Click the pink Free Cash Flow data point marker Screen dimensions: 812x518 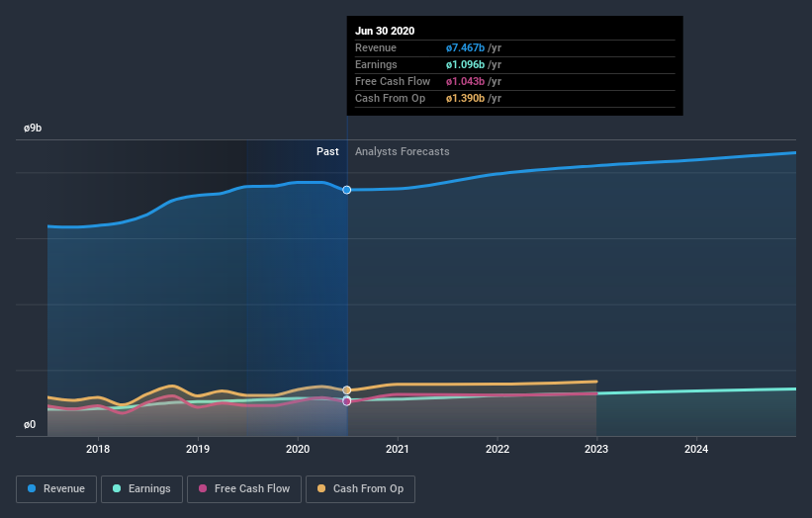click(x=347, y=401)
